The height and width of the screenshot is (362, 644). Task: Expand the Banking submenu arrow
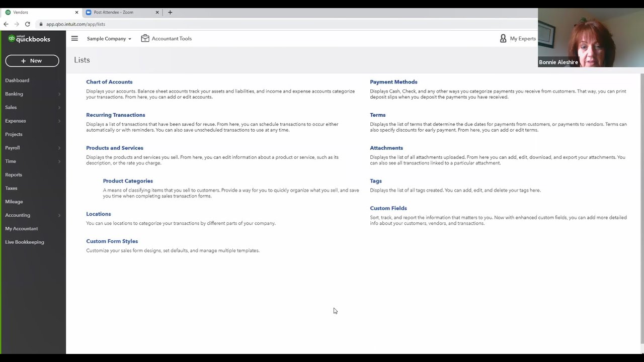[59, 94]
